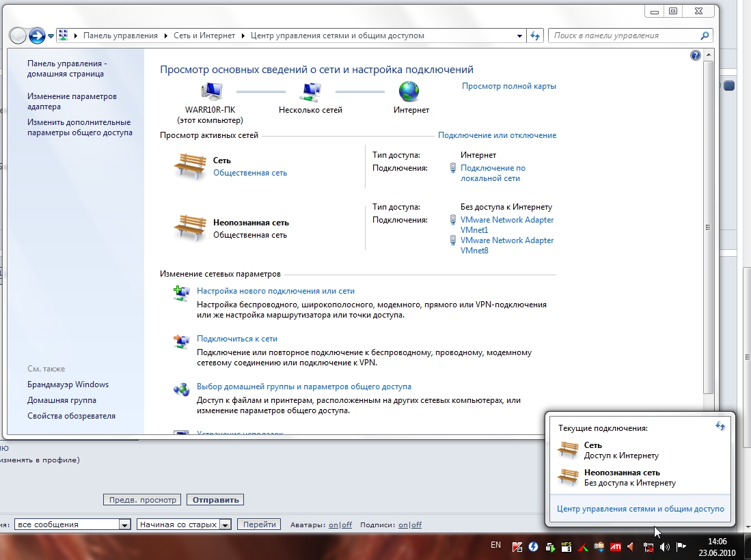Screen dimensions: 751x560
Task: Open 'Изменение параметров адаптера' in sidebar
Action: 72,102
